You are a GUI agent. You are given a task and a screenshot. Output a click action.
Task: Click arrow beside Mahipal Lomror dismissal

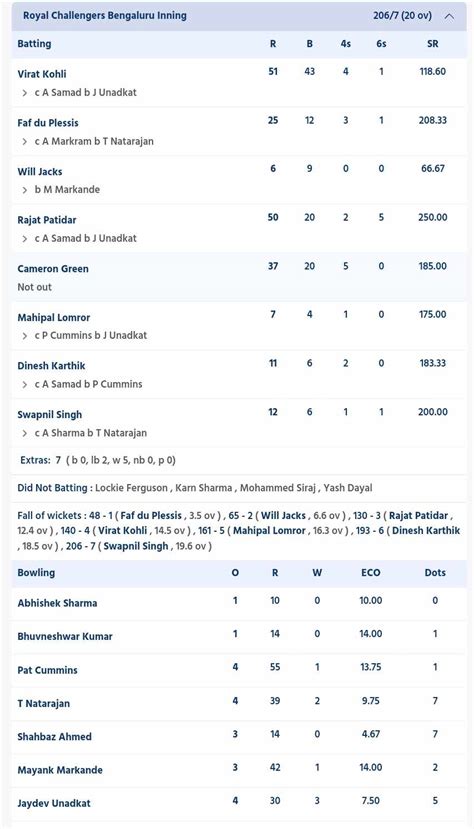24,336
